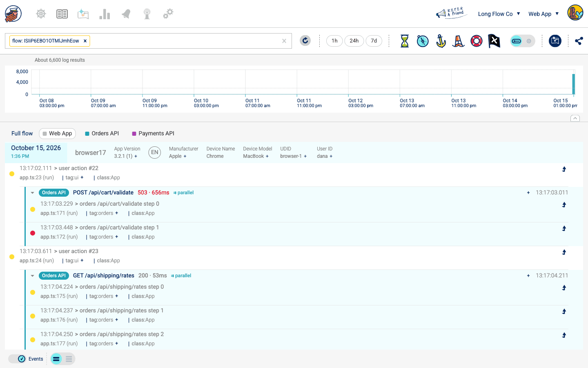Collapse the histogram chart panel
The width and height of the screenshot is (588, 368).
click(575, 118)
